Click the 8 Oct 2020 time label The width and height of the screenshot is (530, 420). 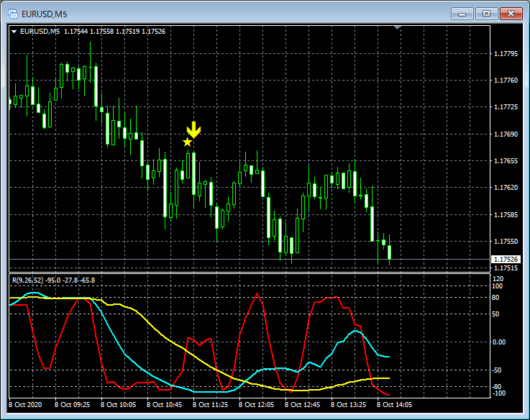coord(25,404)
